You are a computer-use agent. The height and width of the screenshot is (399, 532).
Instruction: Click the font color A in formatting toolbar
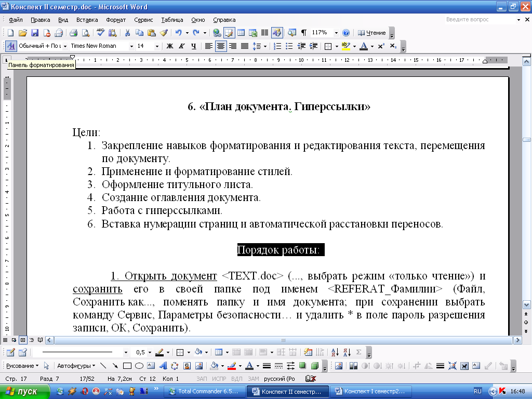[x=363, y=46]
